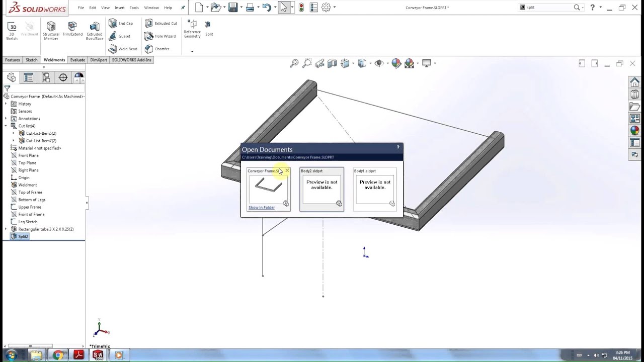Open the SOLIDWORKS Add-Ins tab
644x362 pixels.
point(131,60)
